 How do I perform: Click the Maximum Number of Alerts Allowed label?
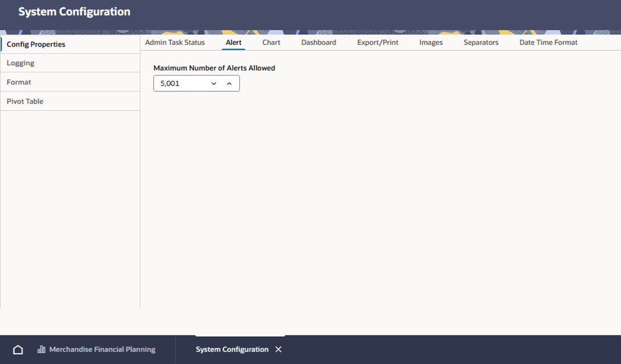coord(214,68)
